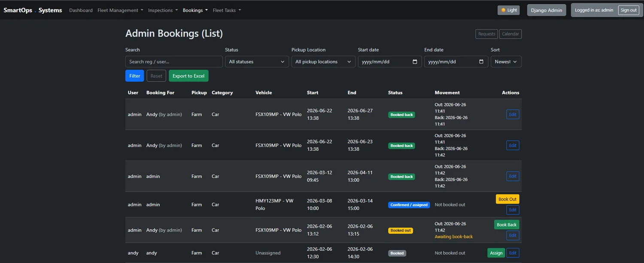Image resolution: width=644 pixels, height=263 pixels.
Task: Focus the Search reg / user field
Action: 174,62
